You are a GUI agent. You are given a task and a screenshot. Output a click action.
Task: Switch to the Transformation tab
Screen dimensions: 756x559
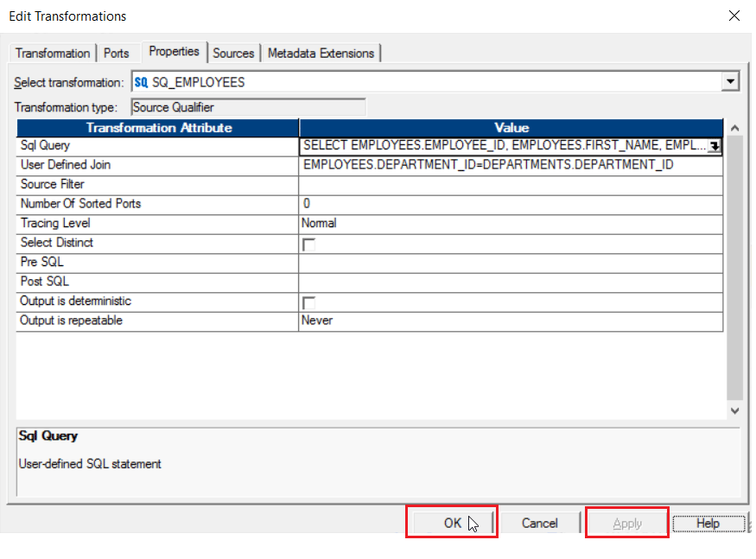point(53,53)
